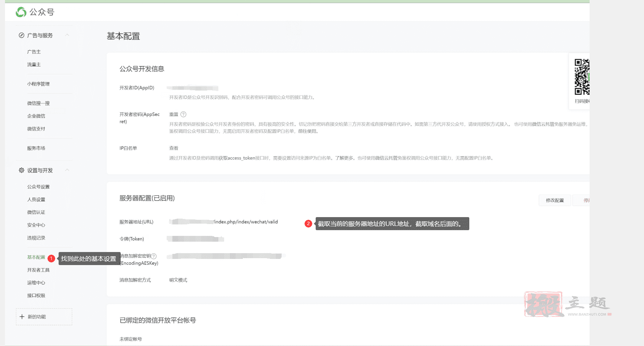The height and width of the screenshot is (346, 644).
Task: Click the 了解更多 link
Action: coord(344,158)
